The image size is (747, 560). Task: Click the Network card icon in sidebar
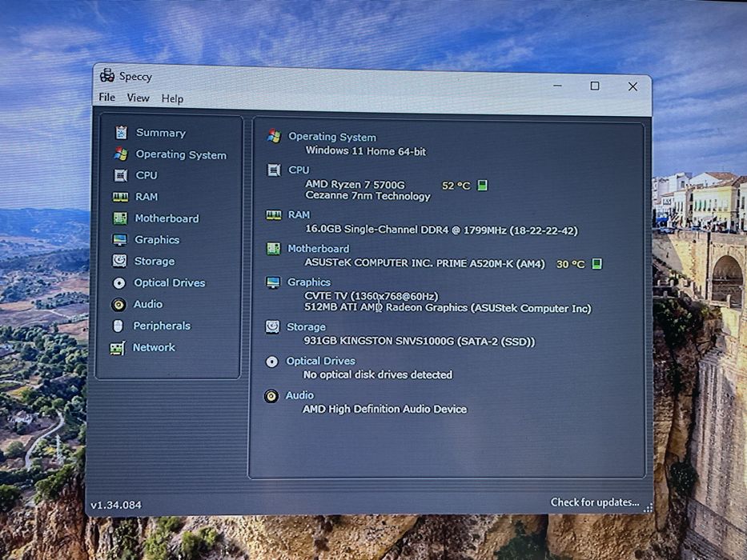[118, 348]
